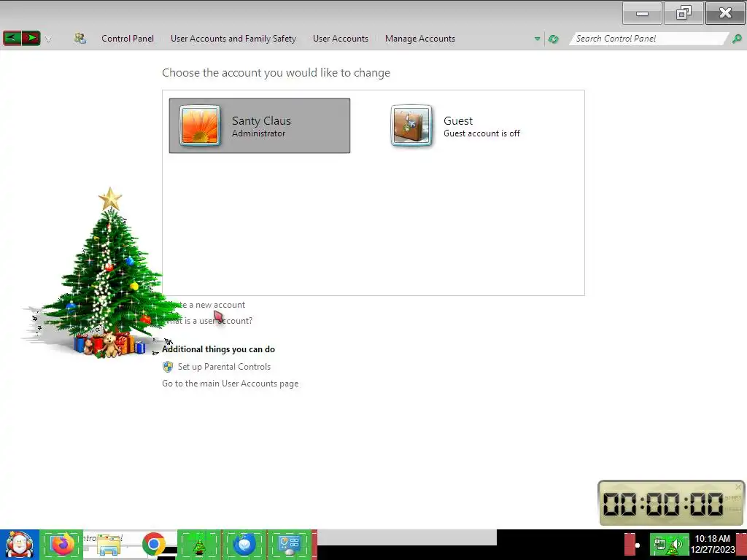Click the search magnifier icon

pyautogui.click(x=737, y=39)
